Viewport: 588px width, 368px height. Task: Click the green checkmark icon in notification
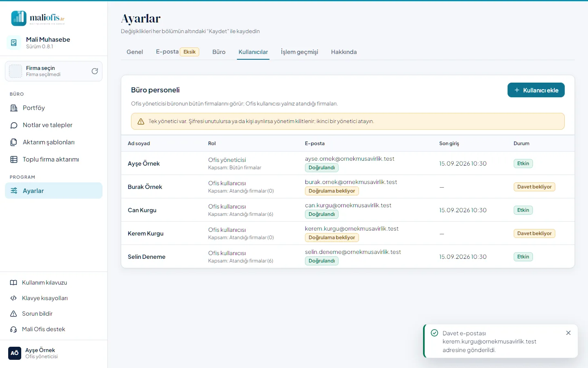point(434,333)
